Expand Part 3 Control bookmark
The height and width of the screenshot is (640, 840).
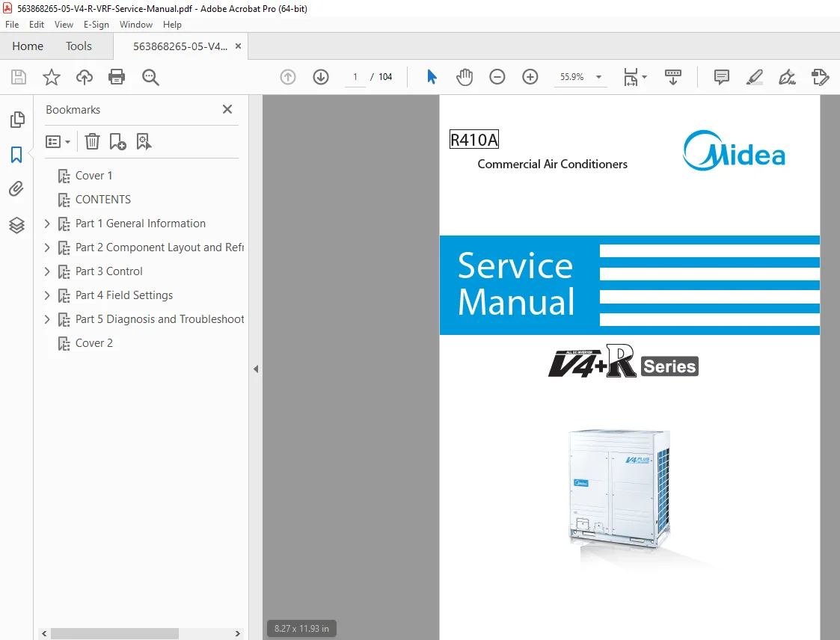tap(47, 271)
